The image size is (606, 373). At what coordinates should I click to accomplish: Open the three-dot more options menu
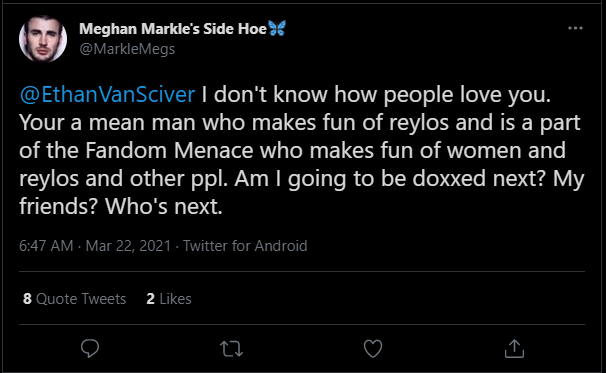pos(575,28)
